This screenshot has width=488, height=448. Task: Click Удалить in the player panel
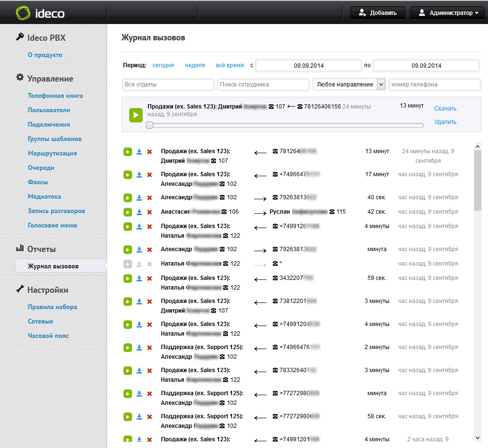445,122
